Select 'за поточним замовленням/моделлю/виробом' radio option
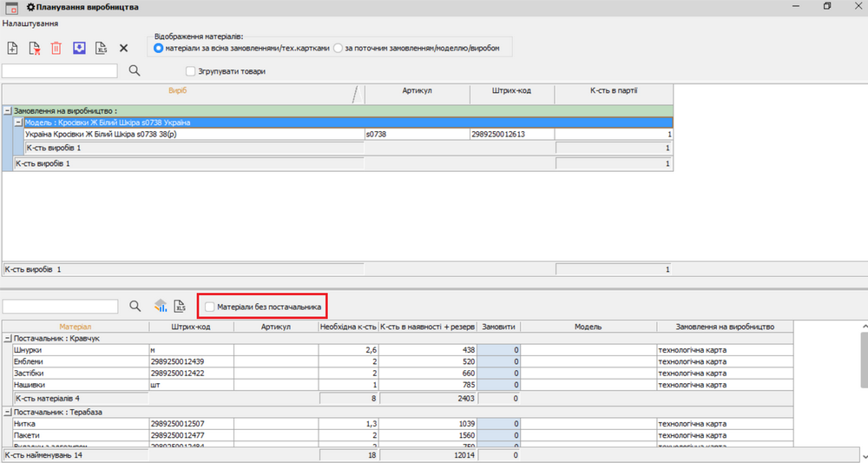Image resolution: width=868 pixels, height=463 pixels. tap(339, 49)
